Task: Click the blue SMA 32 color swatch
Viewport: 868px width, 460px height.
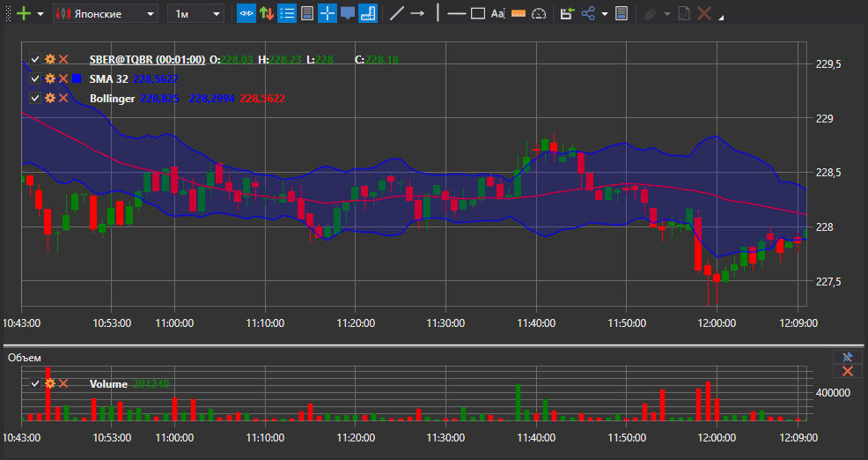Action: 77,78
